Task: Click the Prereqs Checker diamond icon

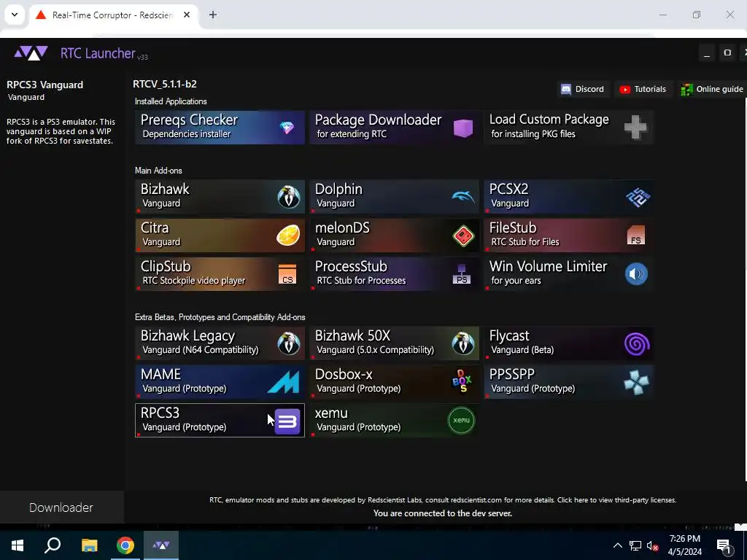Action: [x=287, y=128]
